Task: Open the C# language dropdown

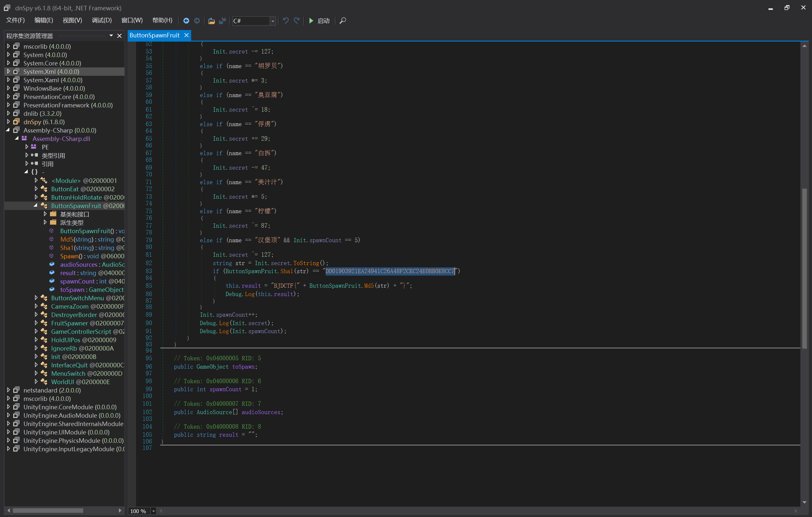Action: pos(272,21)
